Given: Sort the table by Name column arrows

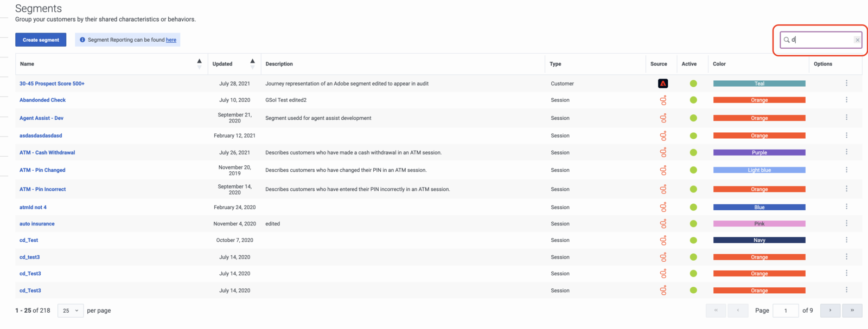Looking at the screenshot, I should (199, 64).
